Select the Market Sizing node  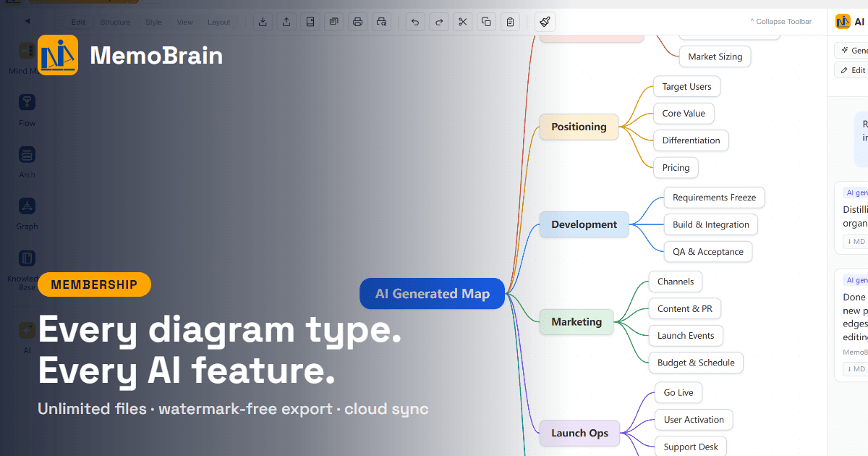pyautogui.click(x=715, y=56)
